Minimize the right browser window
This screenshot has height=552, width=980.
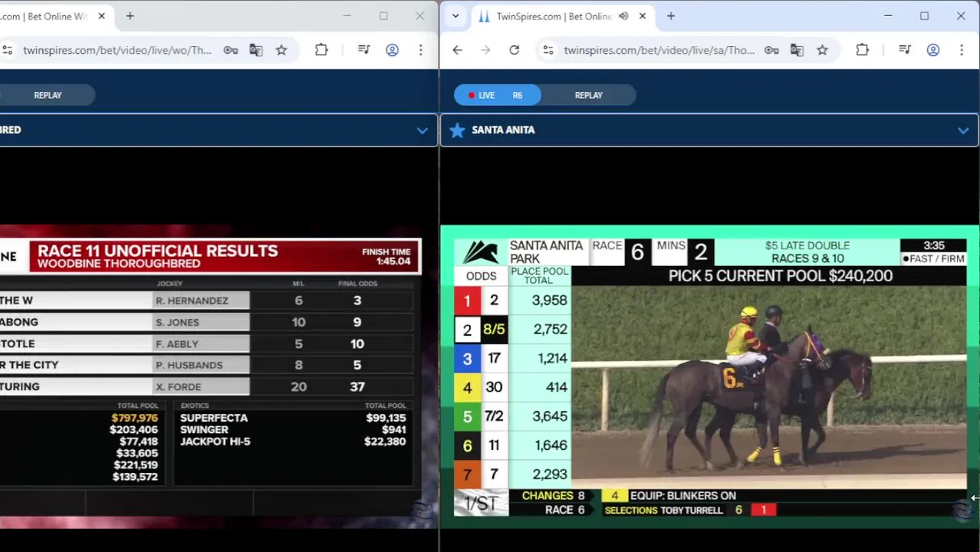(888, 16)
